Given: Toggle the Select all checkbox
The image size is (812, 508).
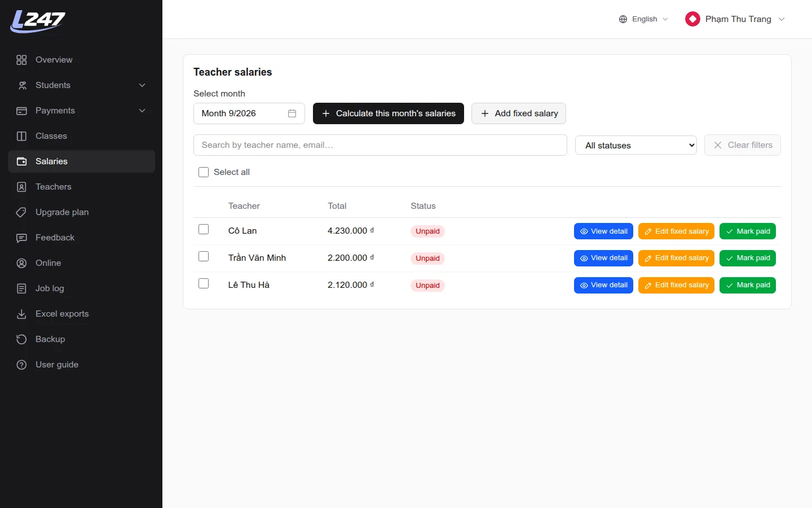Looking at the screenshot, I should tap(204, 172).
